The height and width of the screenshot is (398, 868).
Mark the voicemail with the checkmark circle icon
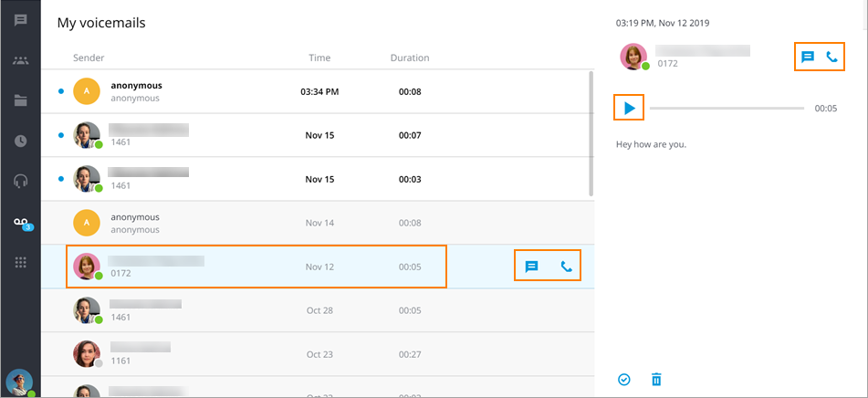coord(624,380)
